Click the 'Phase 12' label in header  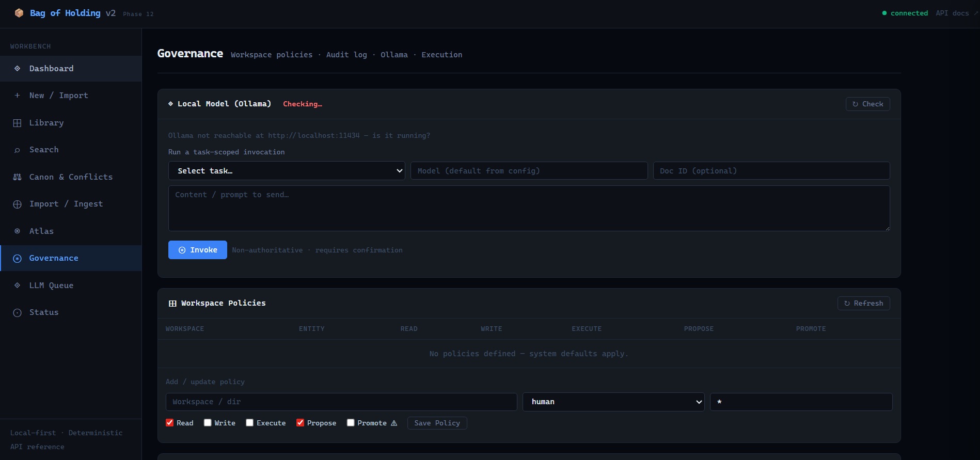[138, 14]
